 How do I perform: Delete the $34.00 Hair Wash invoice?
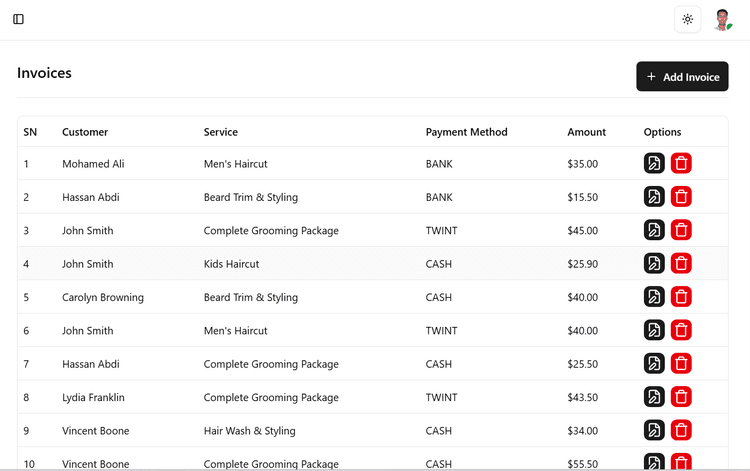click(681, 430)
